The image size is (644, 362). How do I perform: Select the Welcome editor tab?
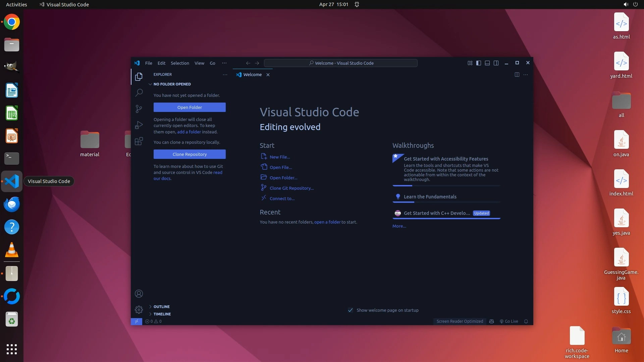coord(252,74)
